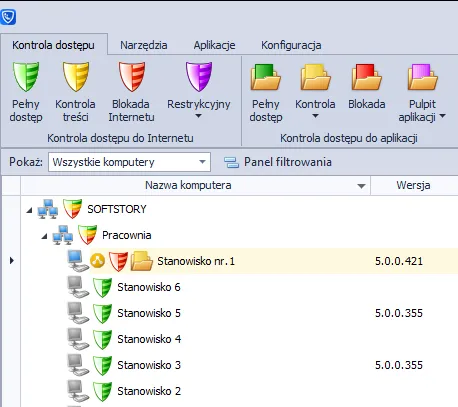The width and height of the screenshot is (458, 407).
Task: Choose the purple Restrykcyjny shield icon
Action: coord(199,76)
